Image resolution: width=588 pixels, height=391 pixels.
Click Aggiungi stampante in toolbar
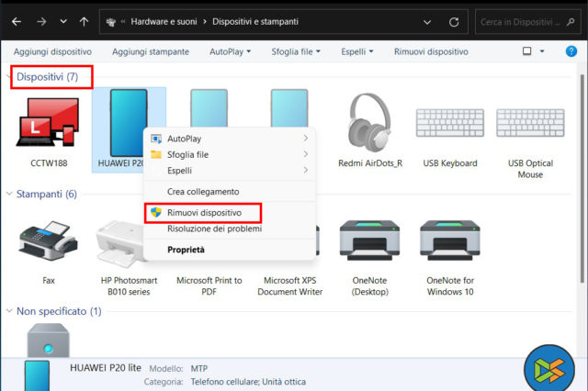(x=151, y=51)
